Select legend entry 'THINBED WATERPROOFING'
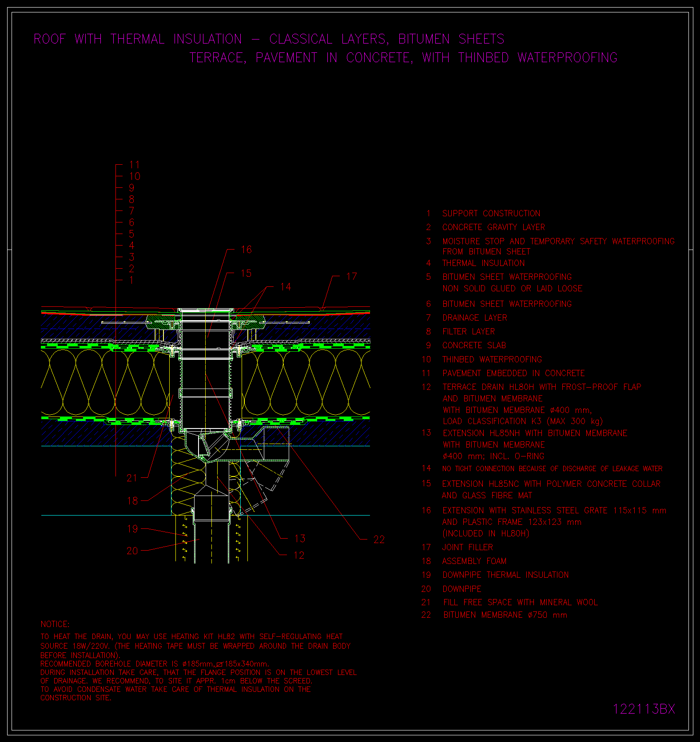This screenshot has width=700, height=742. 492,359
